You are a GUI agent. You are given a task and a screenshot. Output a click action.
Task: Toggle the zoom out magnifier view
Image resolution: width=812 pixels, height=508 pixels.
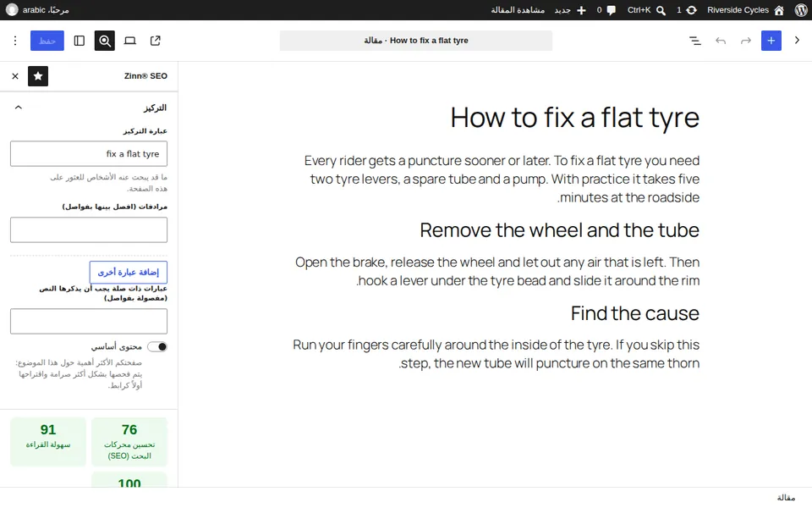click(105, 41)
